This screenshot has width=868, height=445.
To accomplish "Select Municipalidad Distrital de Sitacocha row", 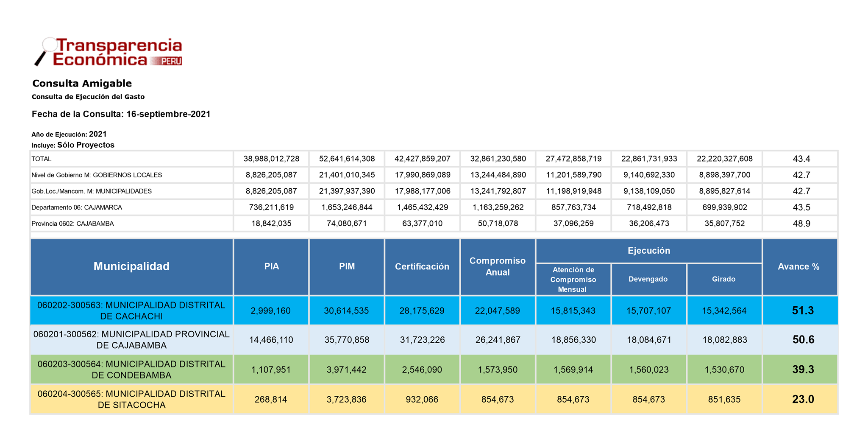I will click(x=131, y=399).
